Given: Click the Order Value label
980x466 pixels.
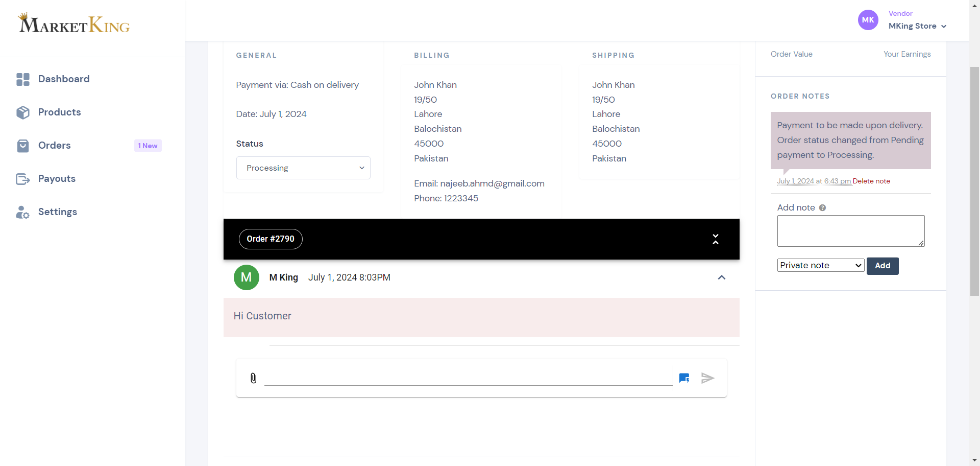Looking at the screenshot, I should tap(792, 54).
